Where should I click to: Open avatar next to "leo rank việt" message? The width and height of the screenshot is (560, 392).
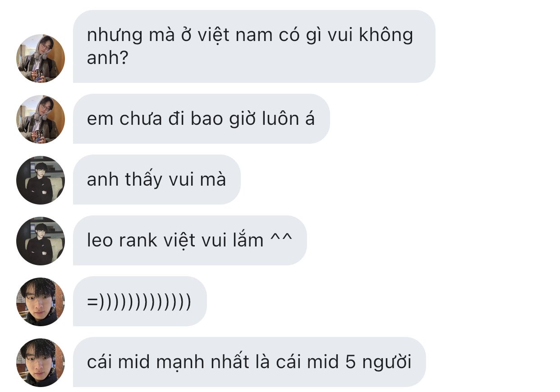pyautogui.click(x=41, y=241)
